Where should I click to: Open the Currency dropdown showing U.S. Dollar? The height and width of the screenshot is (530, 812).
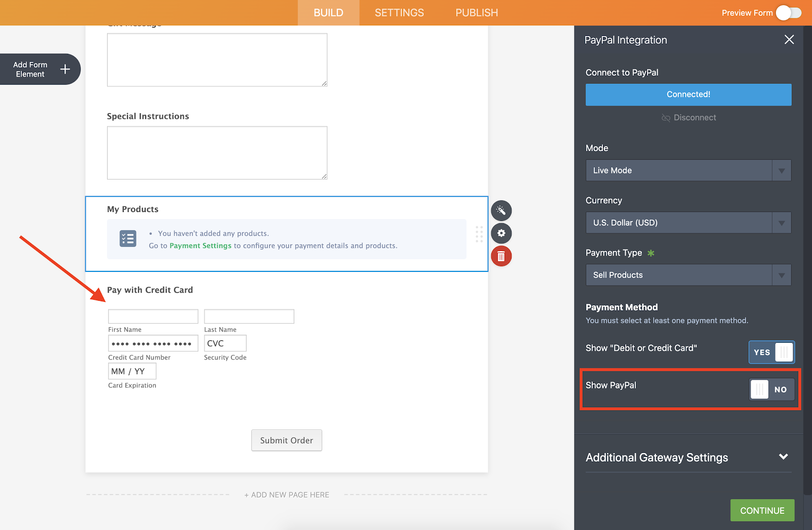(688, 223)
